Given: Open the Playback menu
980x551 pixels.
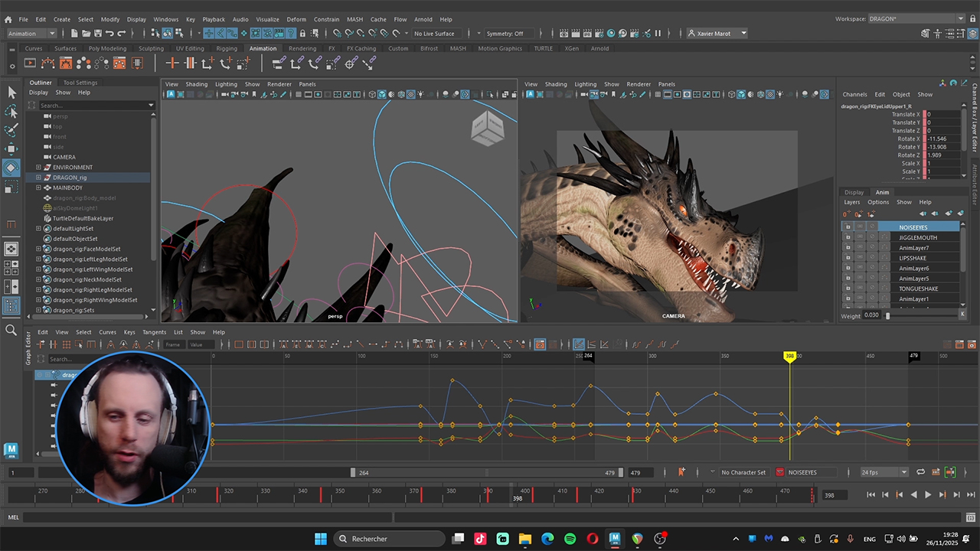Looking at the screenshot, I should click(214, 19).
